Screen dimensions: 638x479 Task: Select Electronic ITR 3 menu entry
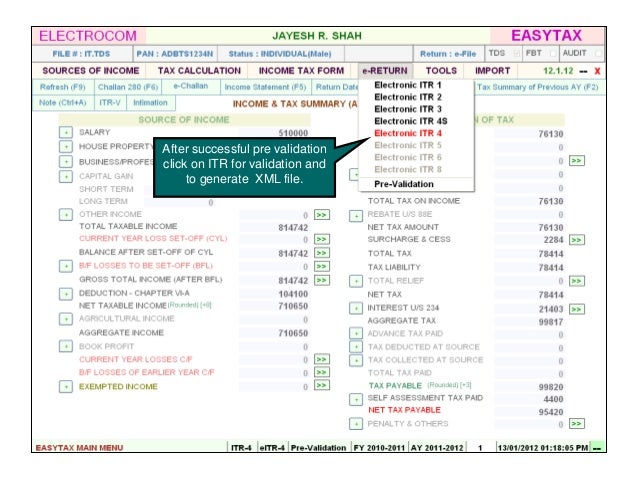tap(408, 109)
